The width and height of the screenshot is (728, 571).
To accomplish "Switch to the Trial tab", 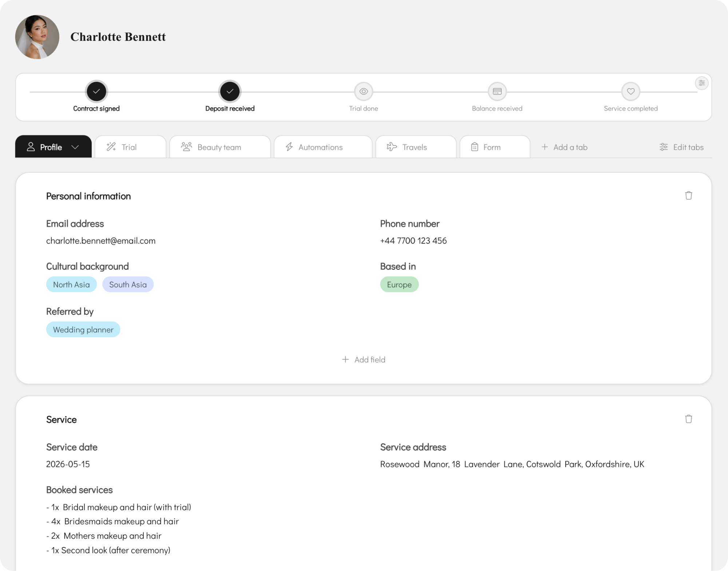I will (x=130, y=147).
